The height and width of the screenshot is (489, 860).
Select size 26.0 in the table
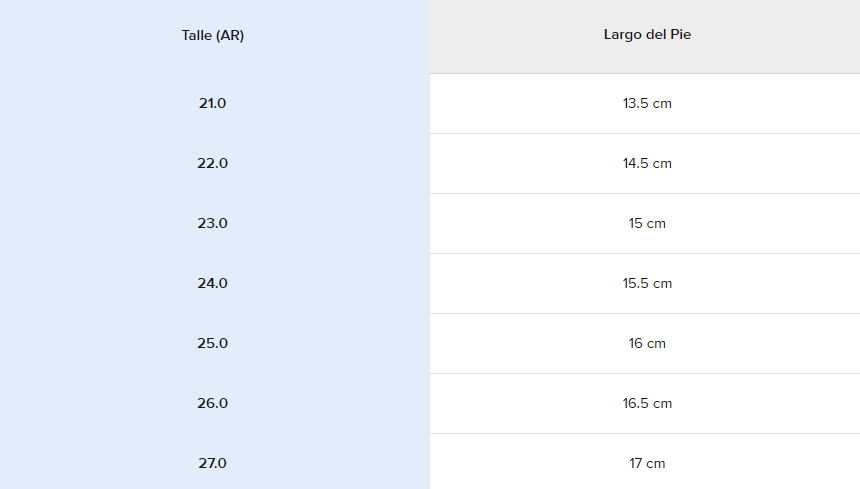point(213,403)
